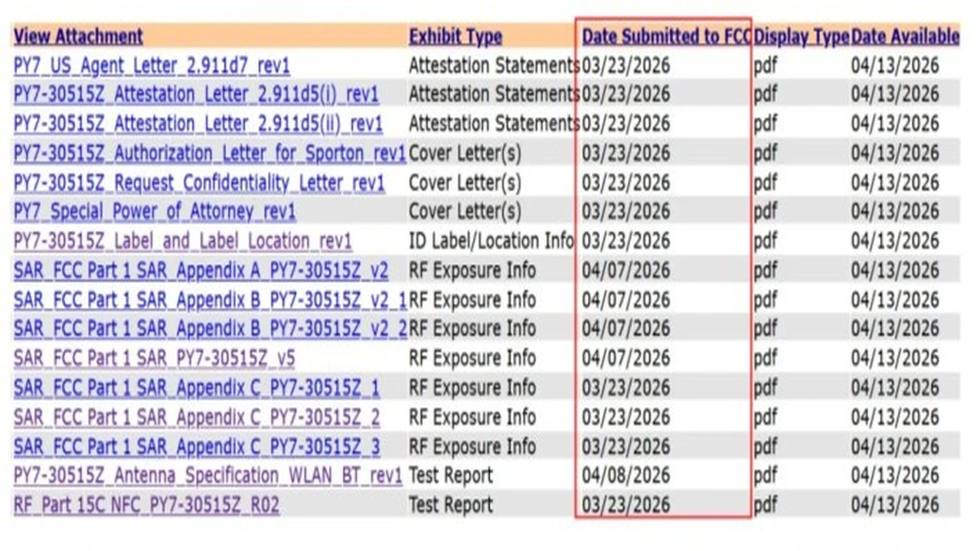Screen dimensions: 980x551
Task: Open Request Confidentiality Letter rev1 link
Action: (x=199, y=183)
